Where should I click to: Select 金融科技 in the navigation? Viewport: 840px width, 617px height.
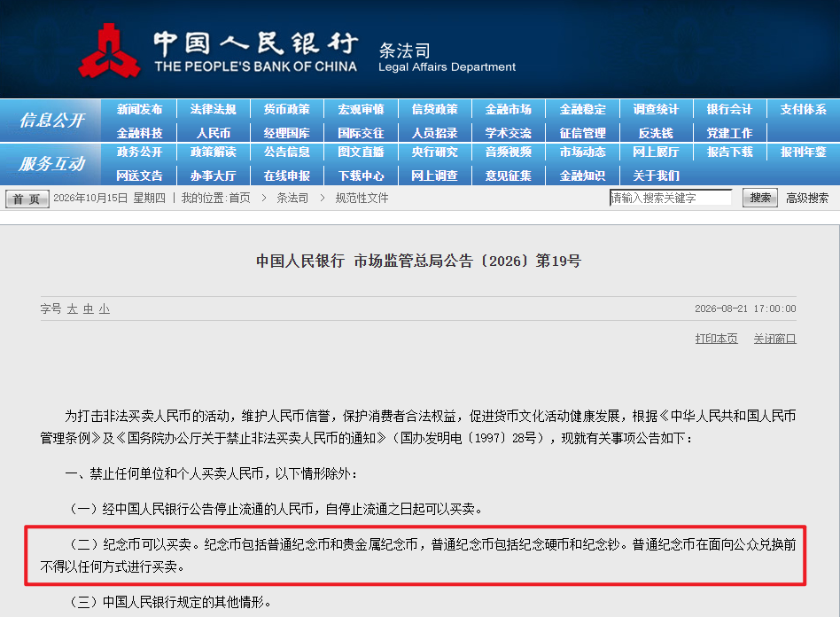point(139,133)
